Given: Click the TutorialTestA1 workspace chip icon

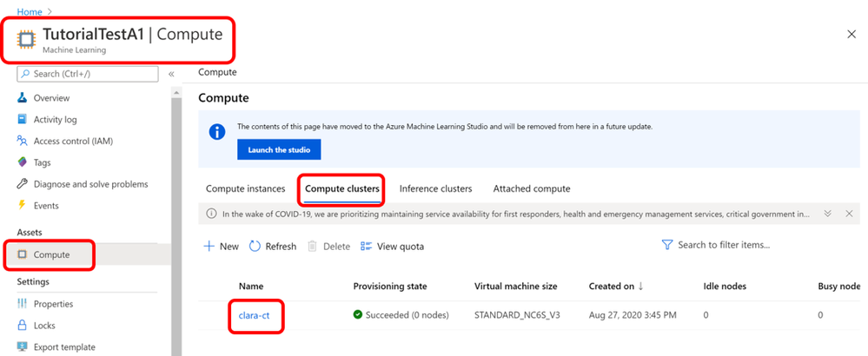Looking at the screenshot, I should 25,39.
